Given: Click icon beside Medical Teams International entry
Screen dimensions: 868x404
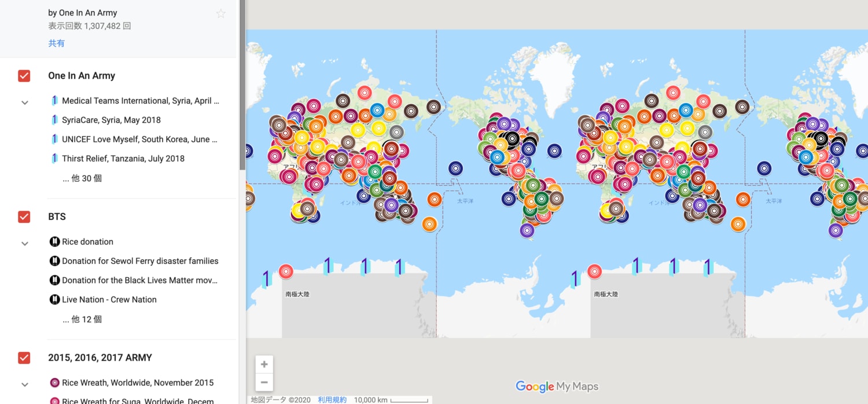Looking at the screenshot, I should [54, 101].
